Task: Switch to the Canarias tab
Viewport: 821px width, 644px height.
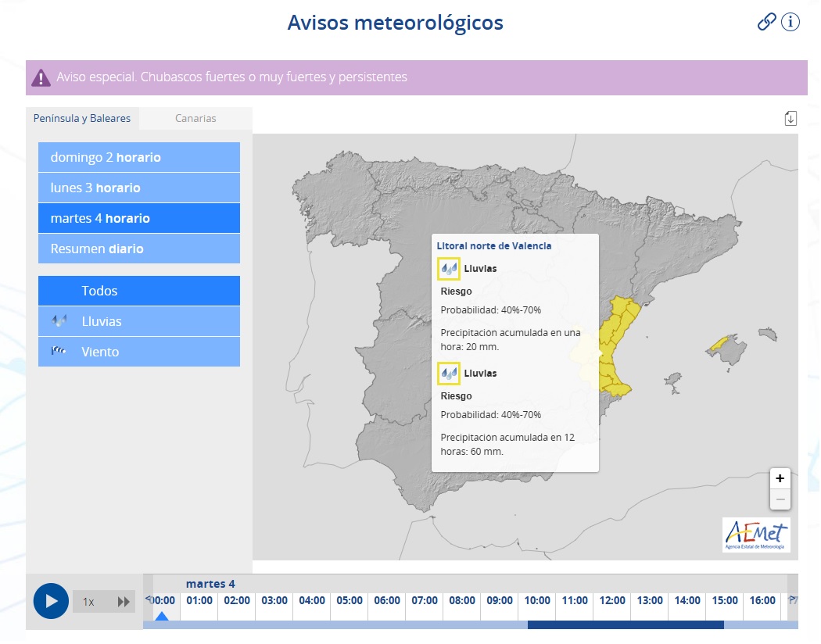Action: pyautogui.click(x=195, y=119)
